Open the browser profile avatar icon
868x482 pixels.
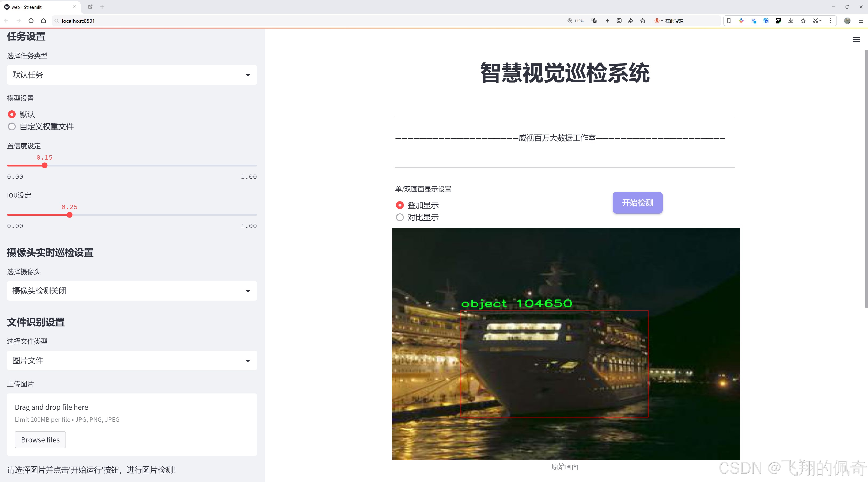[x=847, y=20]
